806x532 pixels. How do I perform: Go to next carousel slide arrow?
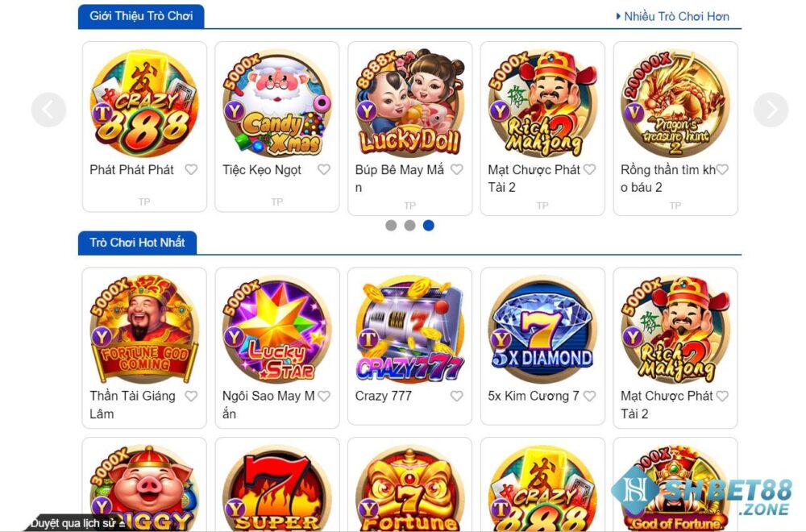coord(771,110)
